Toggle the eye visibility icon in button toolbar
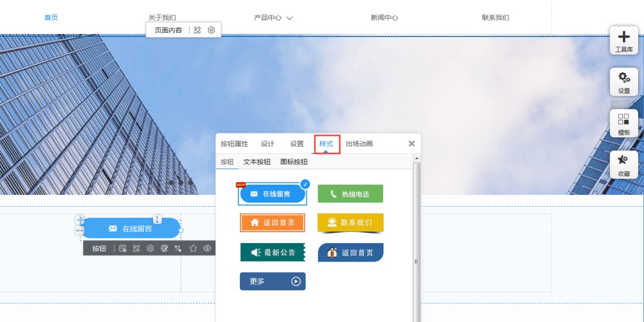The height and width of the screenshot is (322, 644). [207, 248]
